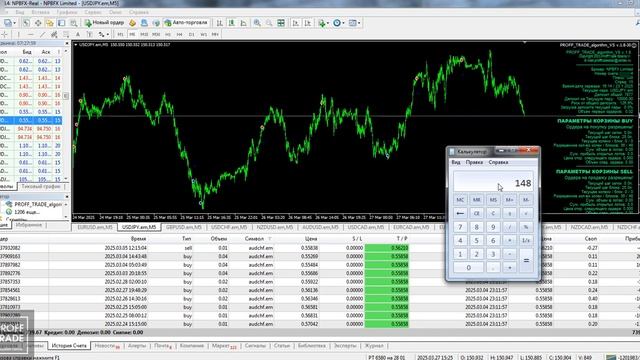Switch chart to H1 timeframe
Screen dimensions: 640x360
click(x=168, y=35)
